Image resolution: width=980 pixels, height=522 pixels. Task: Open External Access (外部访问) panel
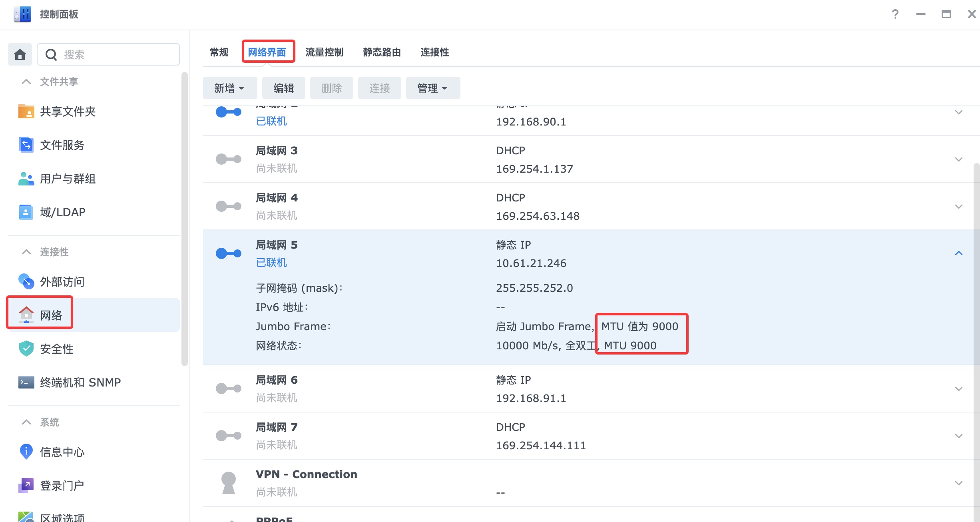tap(62, 282)
